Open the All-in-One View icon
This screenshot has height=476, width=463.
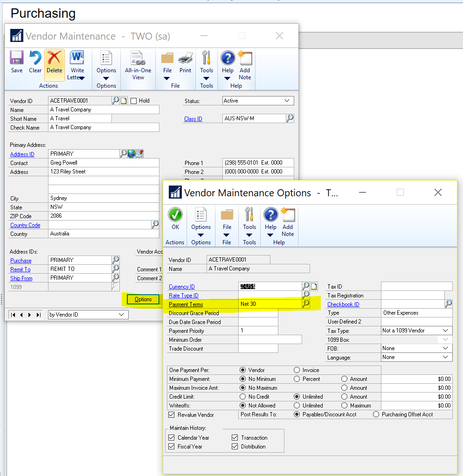[138, 59]
